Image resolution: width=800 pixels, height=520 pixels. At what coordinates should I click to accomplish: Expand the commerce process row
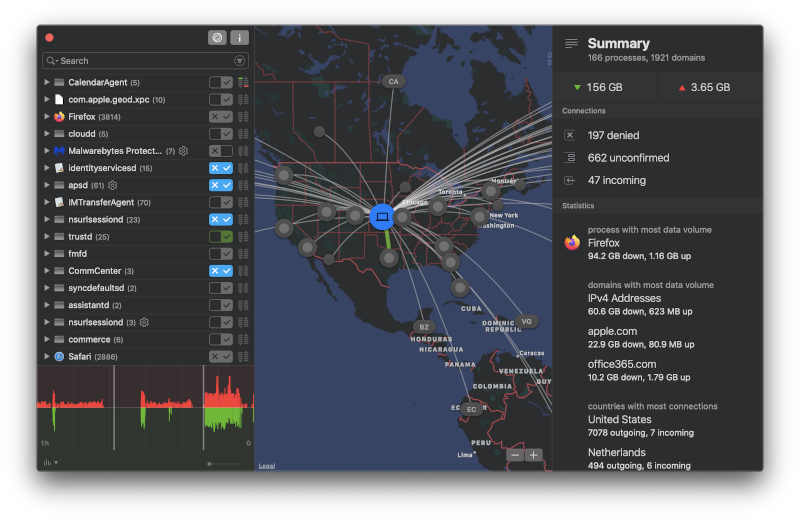[46, 339]
